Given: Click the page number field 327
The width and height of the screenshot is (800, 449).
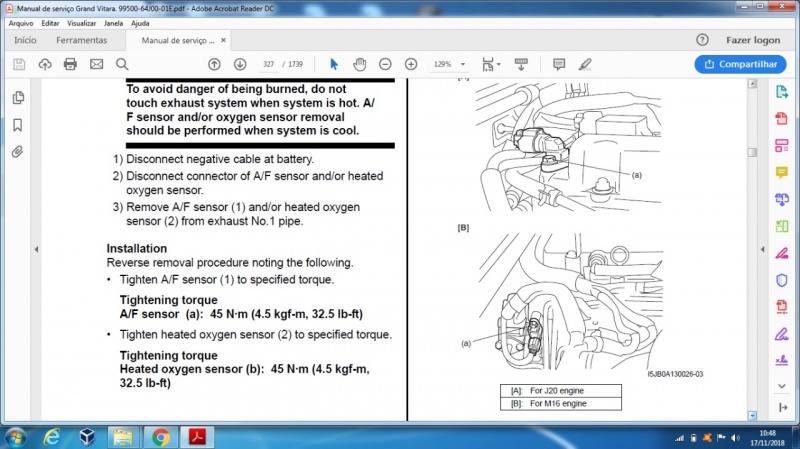Looking at the screenshot, I should [268, 64].
